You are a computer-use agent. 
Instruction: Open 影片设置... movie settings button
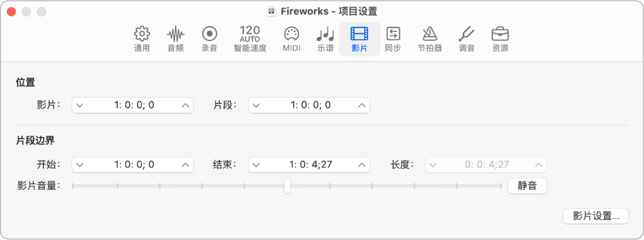tap(595, 216)
